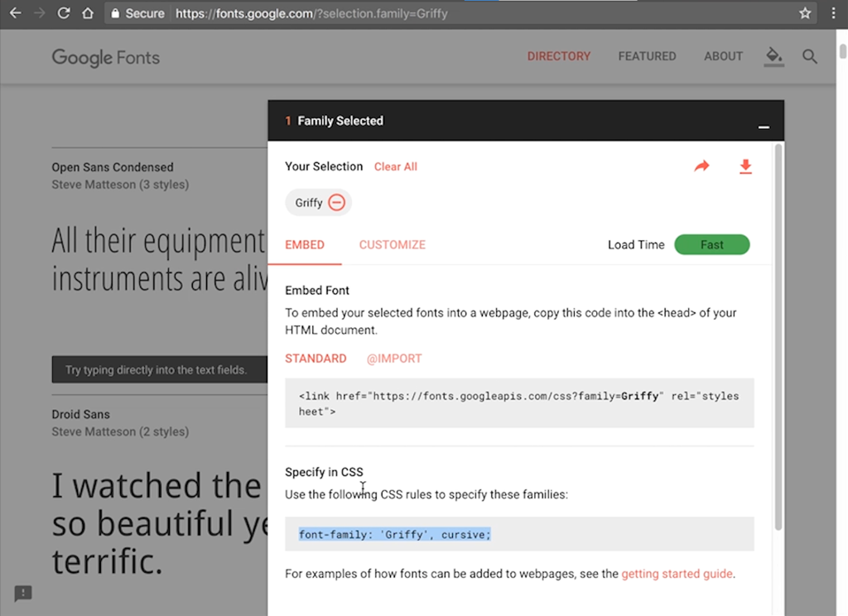Click the 'Try typing directly' tooltip
This screenshot has width=848, height=616.
coord(160,369)
